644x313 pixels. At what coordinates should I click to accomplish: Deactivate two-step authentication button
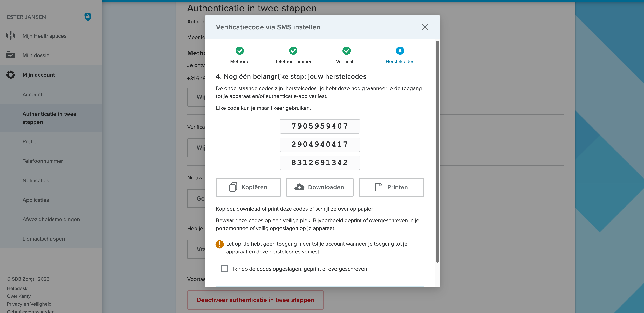point(255,300)
